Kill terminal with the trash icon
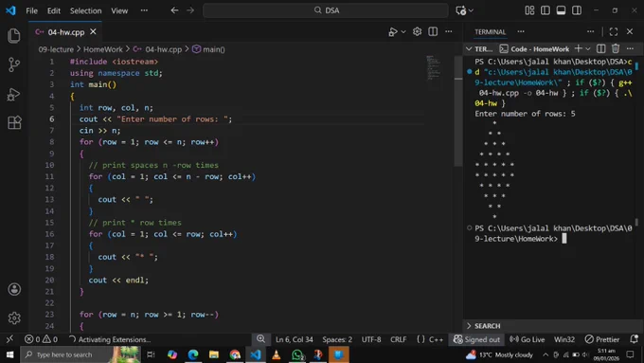 point(616,49)
